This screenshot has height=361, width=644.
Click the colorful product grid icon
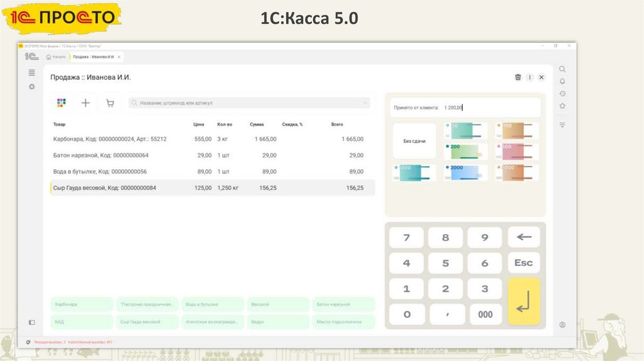click(61, 103)
